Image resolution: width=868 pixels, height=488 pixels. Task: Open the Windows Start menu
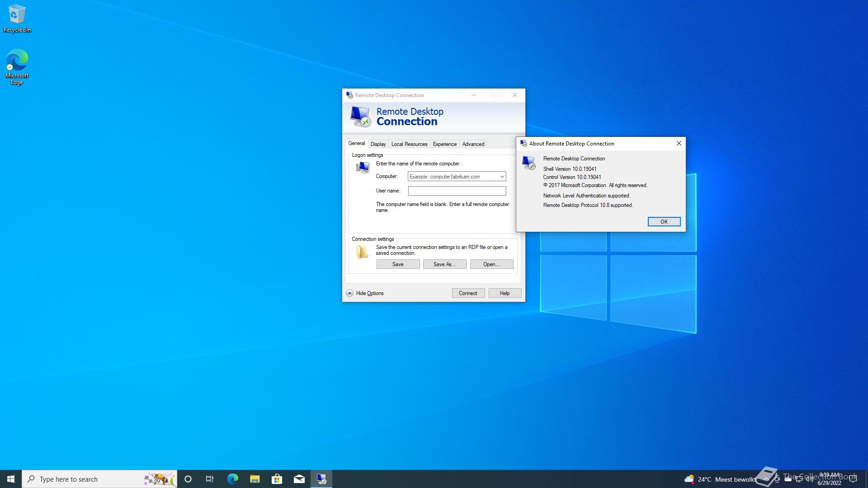pos(11,479)
